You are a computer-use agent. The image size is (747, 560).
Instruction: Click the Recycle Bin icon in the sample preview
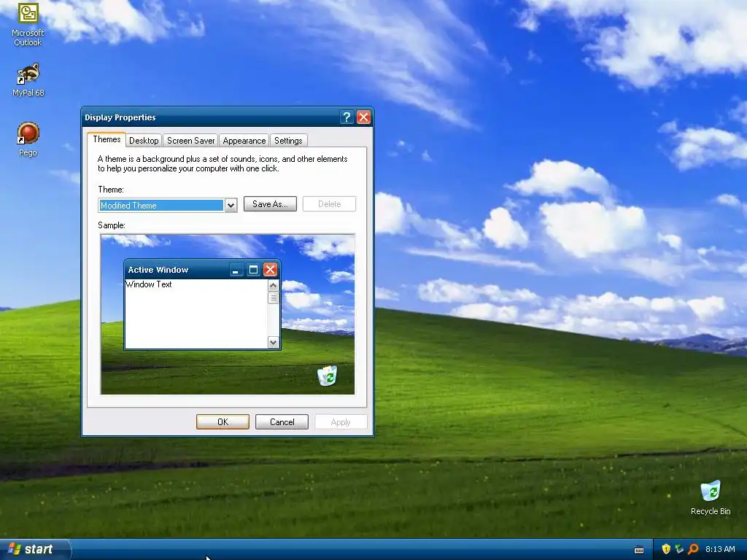(328, 376)
